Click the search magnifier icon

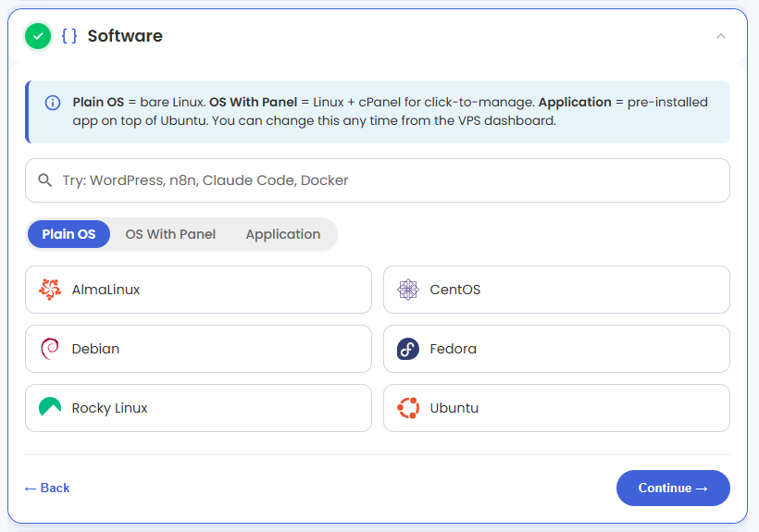point(45,180)
